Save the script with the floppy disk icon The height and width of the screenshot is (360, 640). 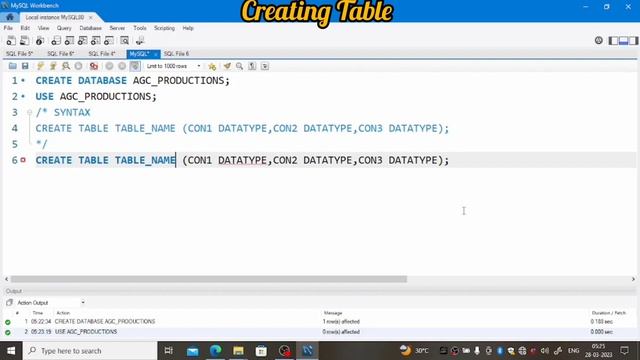tap(25, 66)
